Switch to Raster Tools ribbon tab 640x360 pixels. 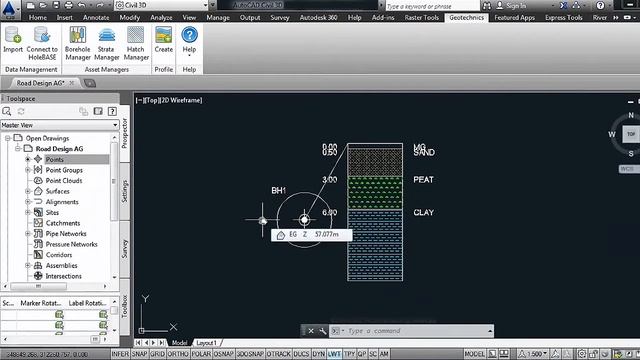(x=422, y=18)
